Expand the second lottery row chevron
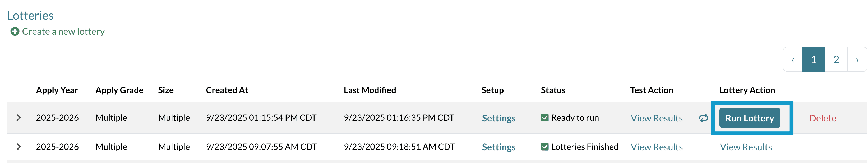 [x=19, y=147]
